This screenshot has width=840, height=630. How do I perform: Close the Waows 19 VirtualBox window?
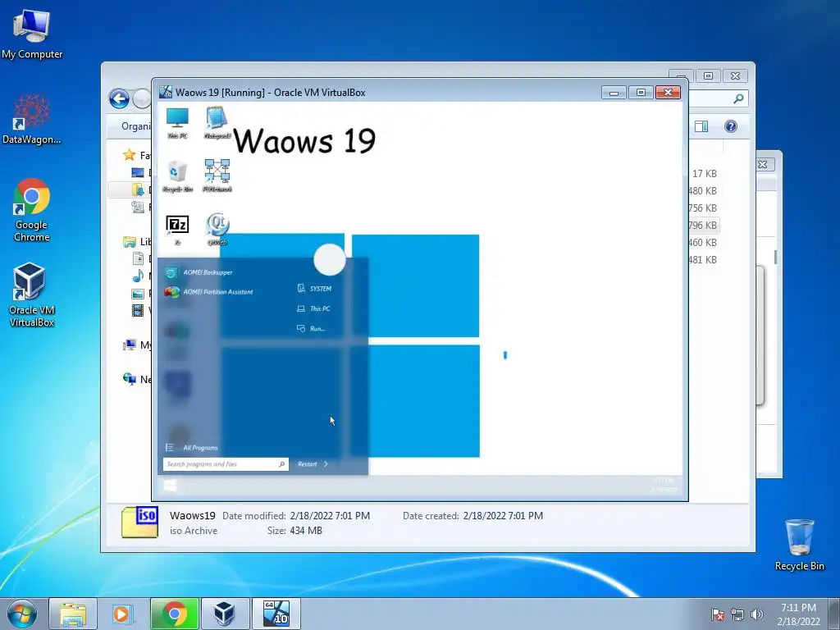(668, 93)
